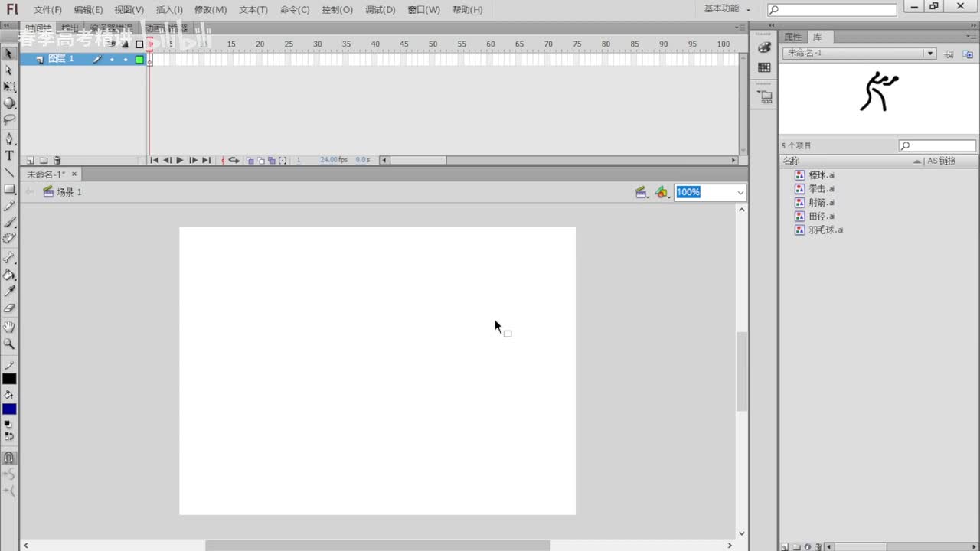Image resolution: width=980 pixels, height=551 pixels.
Task: Click the 场景 1 breadcrumb
Action: 69,192
